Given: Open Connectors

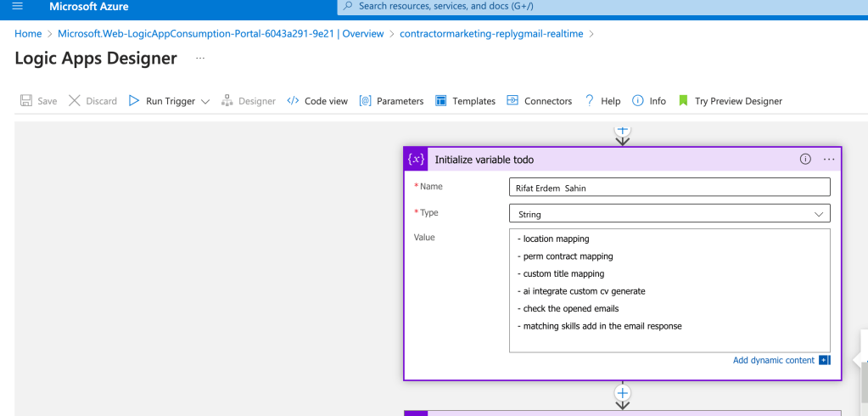Looking at the screenshot, I should (x=548, y=101).
